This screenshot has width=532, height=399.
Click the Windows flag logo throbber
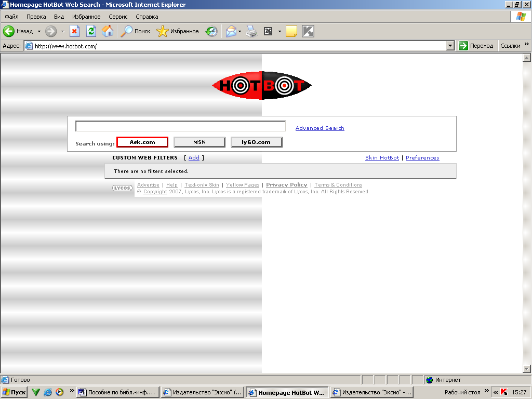tap(521, 17)
